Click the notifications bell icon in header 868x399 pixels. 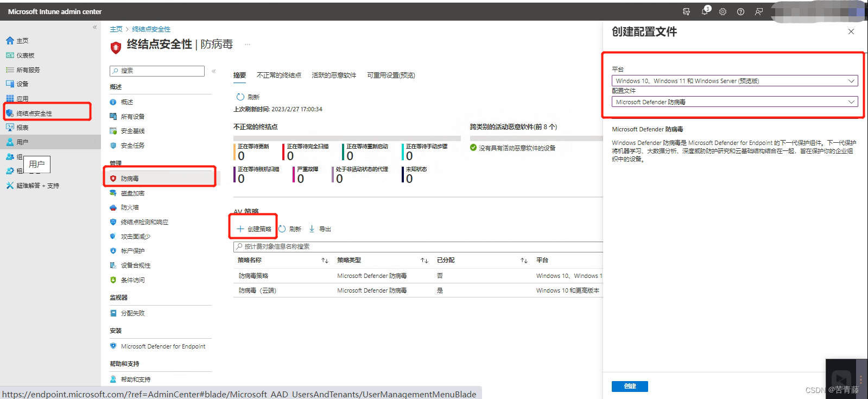[705, 11]
